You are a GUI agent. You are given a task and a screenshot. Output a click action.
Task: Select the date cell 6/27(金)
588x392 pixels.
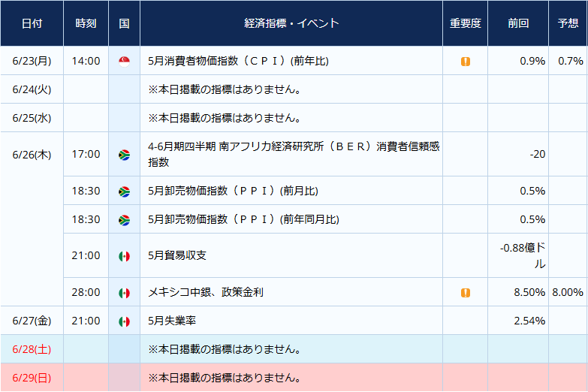point(32,321)
